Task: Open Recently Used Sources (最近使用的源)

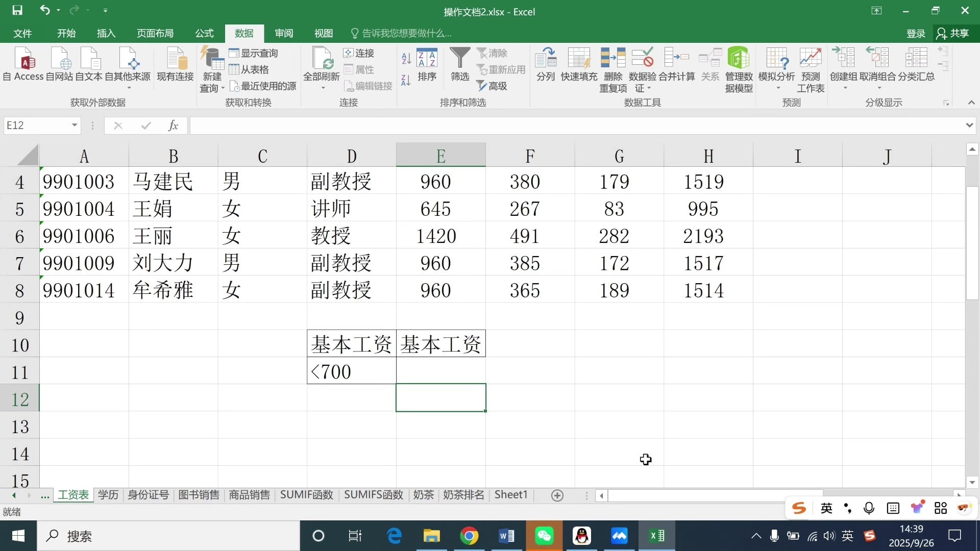Action: click(x=263, y=86)
